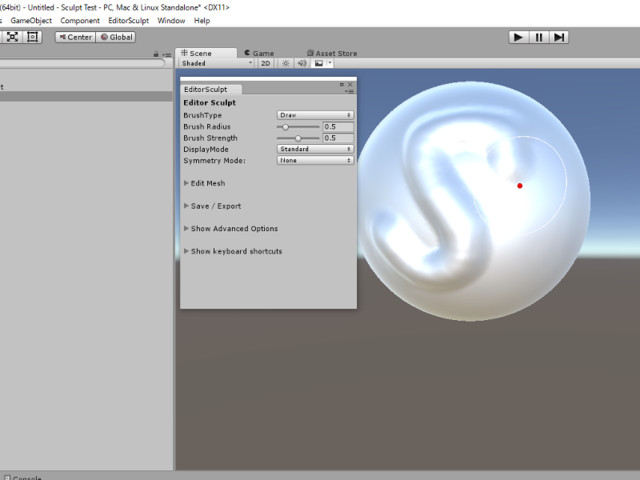Switch to the Scene tab
This screenshot has width=640, height=480.
pyautogui.click(x=206, y=53)
